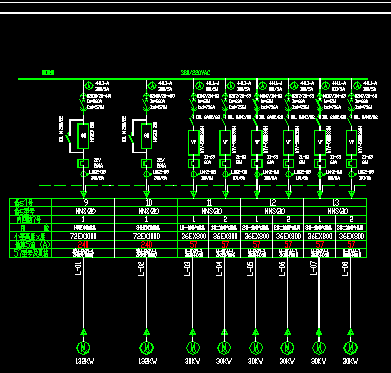391x373 pixels.
Task: Click the soft starter box in cabinet 9
Action: pos(83,136)
